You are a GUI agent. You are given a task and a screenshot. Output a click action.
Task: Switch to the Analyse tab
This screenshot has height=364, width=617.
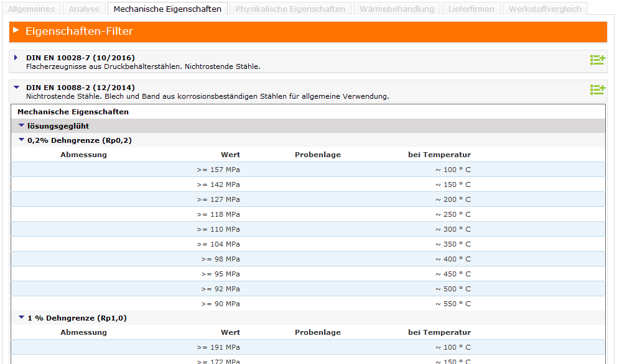[x=84, y=9]
